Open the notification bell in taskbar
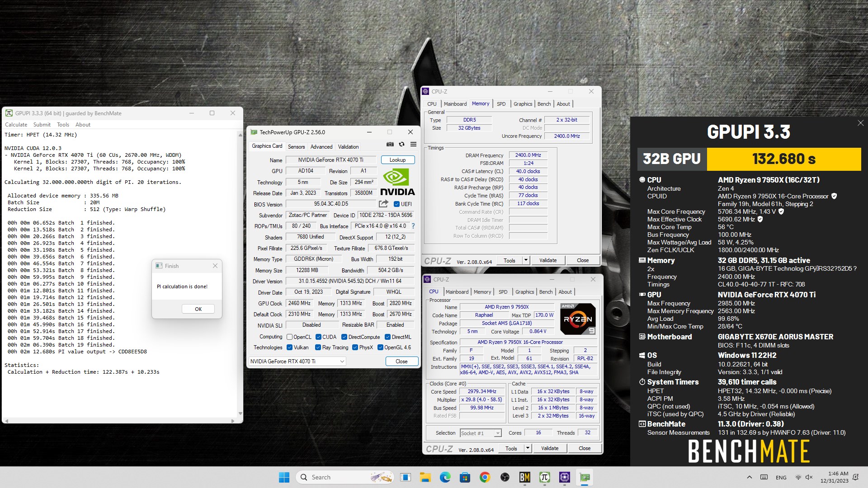This screenshot has width=868, height=488. [x=855, y=477]
